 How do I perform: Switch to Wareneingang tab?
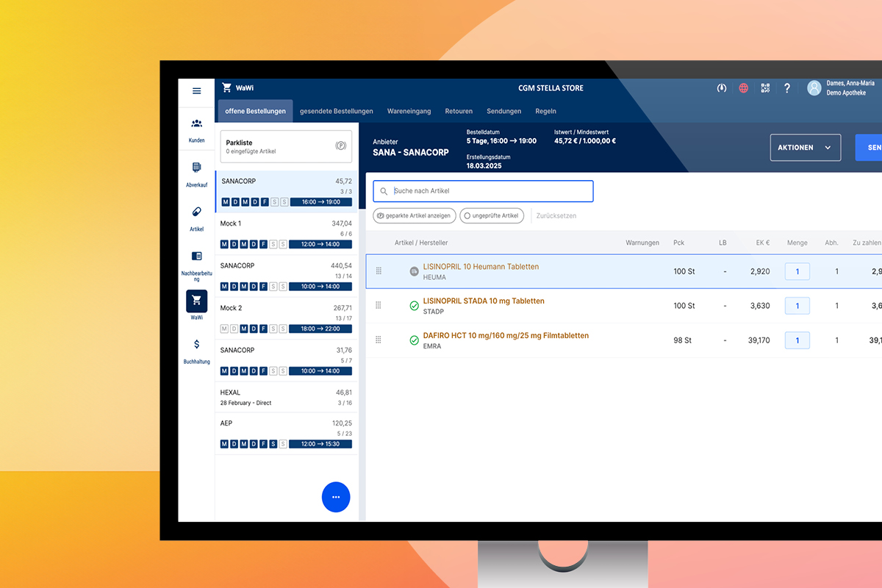pos(409,111)
